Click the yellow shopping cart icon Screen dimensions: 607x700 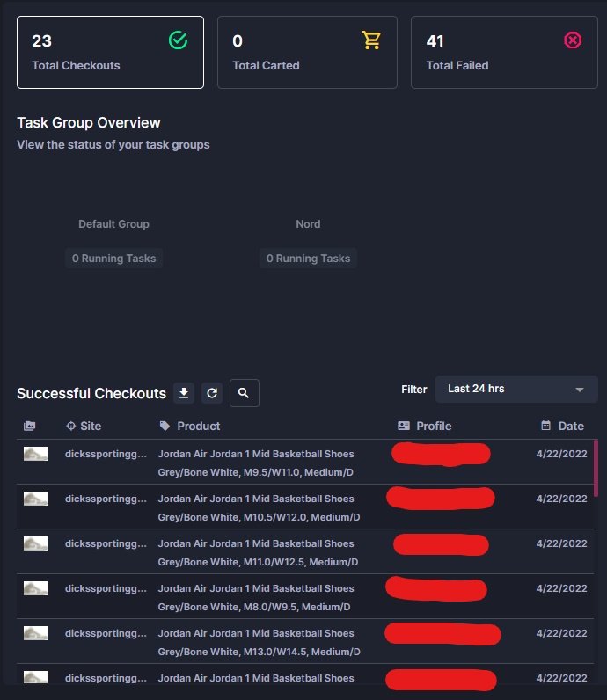tap(371, 40)
